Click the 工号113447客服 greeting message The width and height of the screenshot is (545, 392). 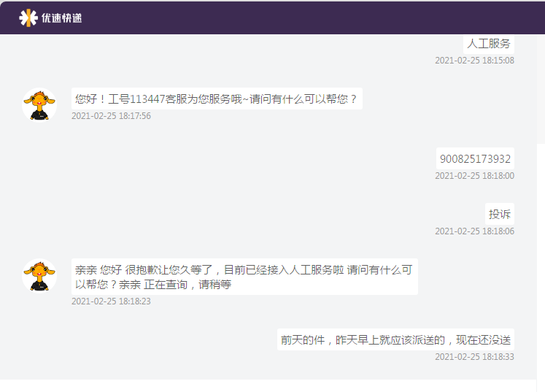click(x=217, y=99)
